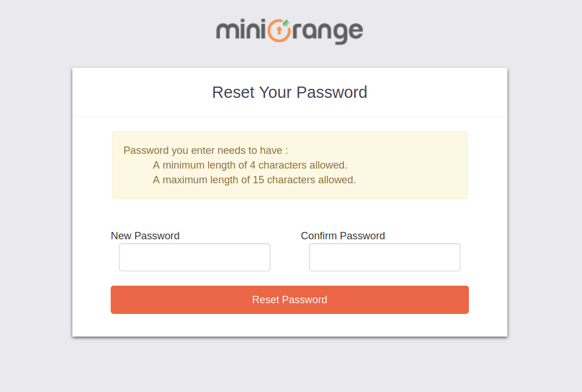
Task: Click the green leaf on the logo
Action: click(x=286, y=23)
